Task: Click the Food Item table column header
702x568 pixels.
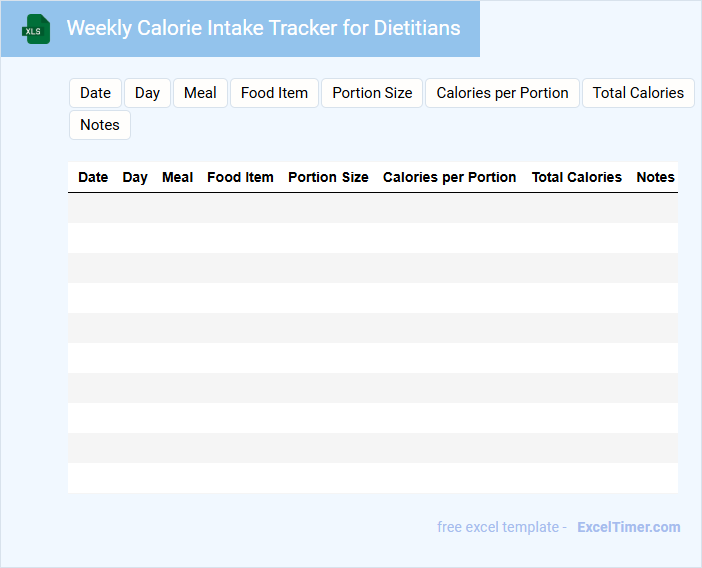Action: point(240,177)
